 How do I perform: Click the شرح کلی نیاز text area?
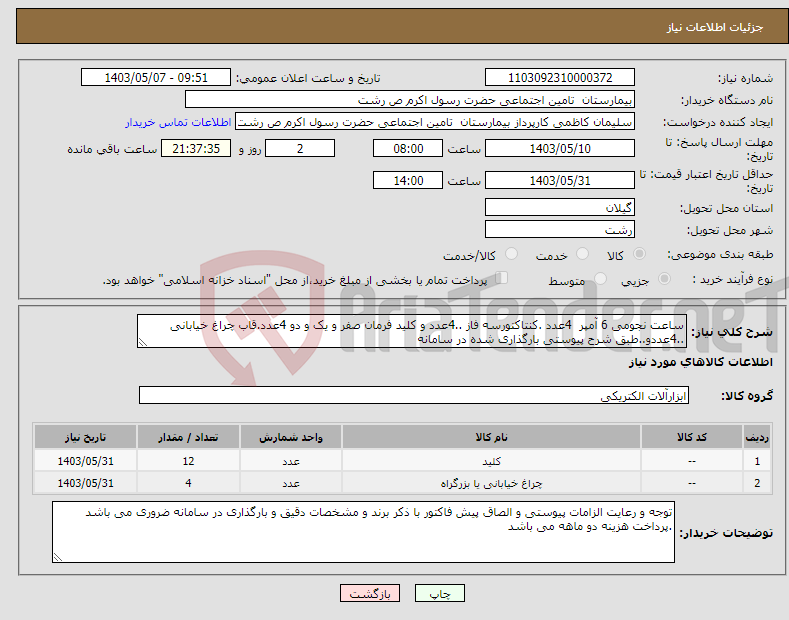tap(412, 331)
